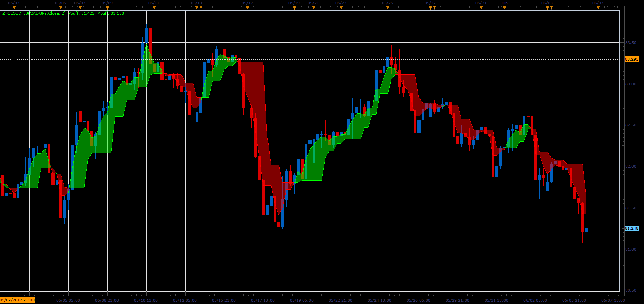Screen dimensions: 644x304
Task: Select the 81.00 price axis label
Action: [x=630, y=249]
